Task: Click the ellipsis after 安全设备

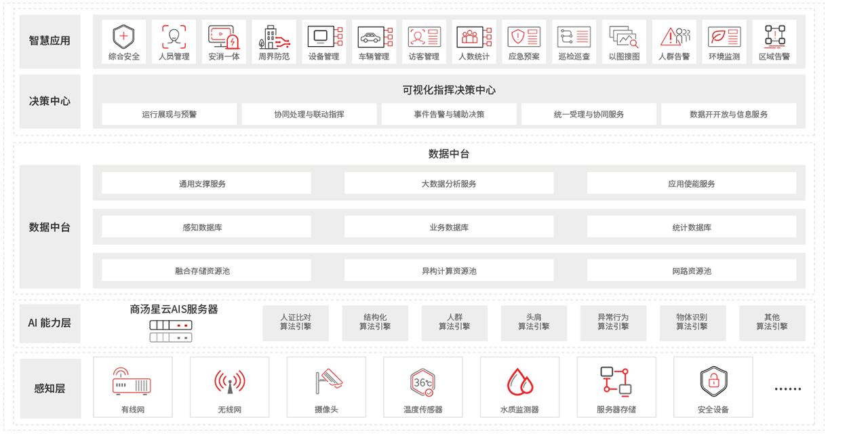Action: coord(787,389)
